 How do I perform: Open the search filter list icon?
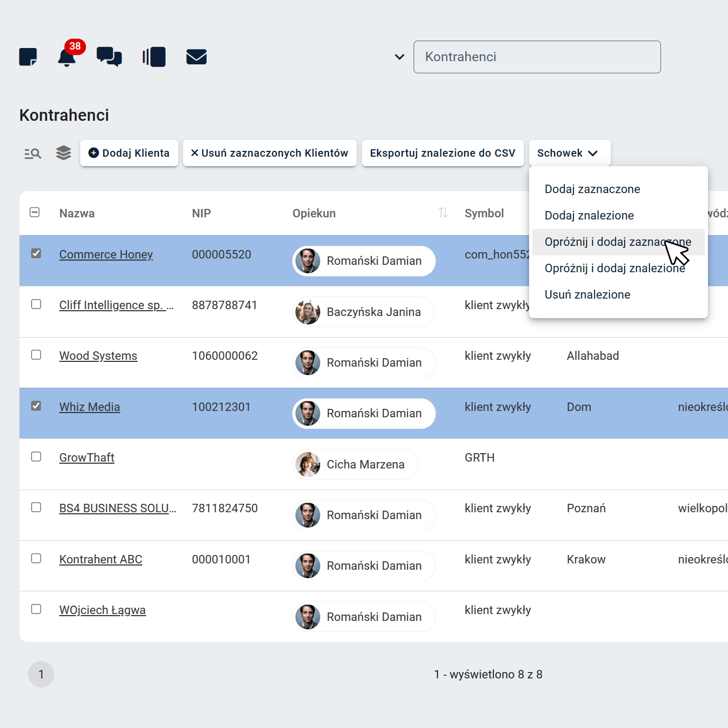(x=33, y=154)
